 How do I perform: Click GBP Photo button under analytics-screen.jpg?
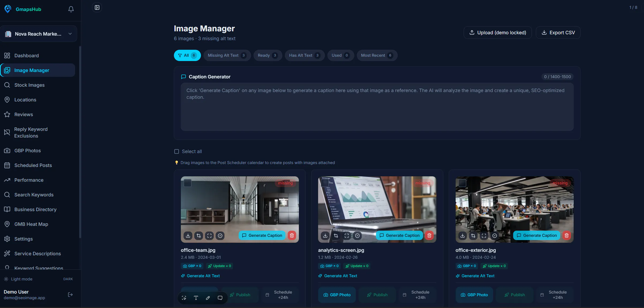(x=337, y=295)
